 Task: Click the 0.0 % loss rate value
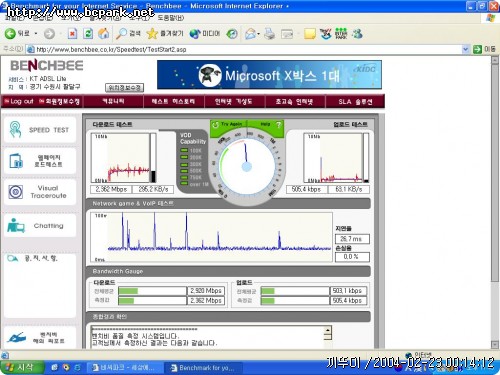pyautogui.click(x=352, y=257)
